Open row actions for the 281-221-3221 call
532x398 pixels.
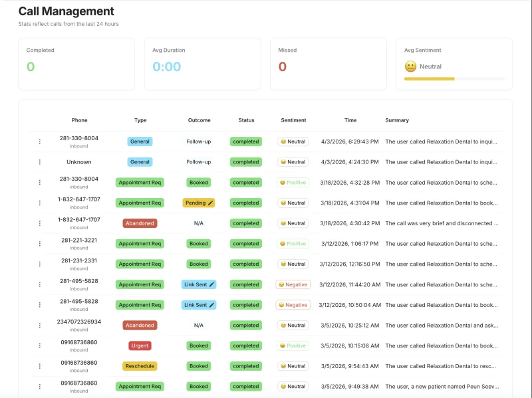[x=39, y=244]
